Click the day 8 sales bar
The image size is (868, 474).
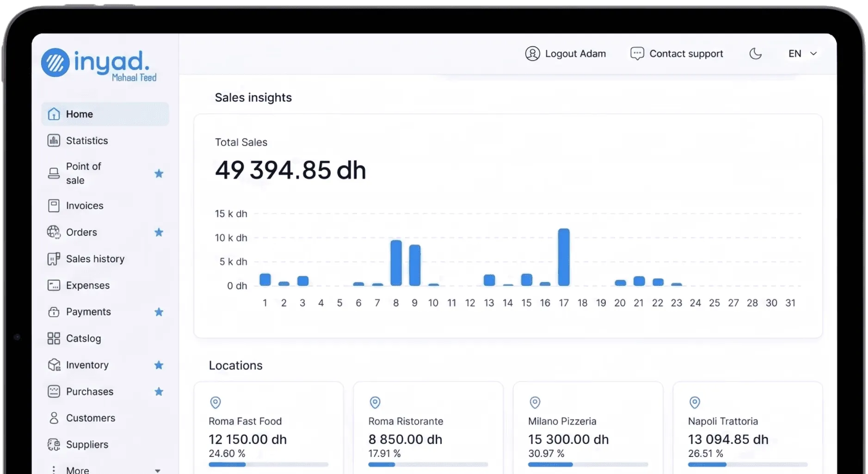(396, 263)
